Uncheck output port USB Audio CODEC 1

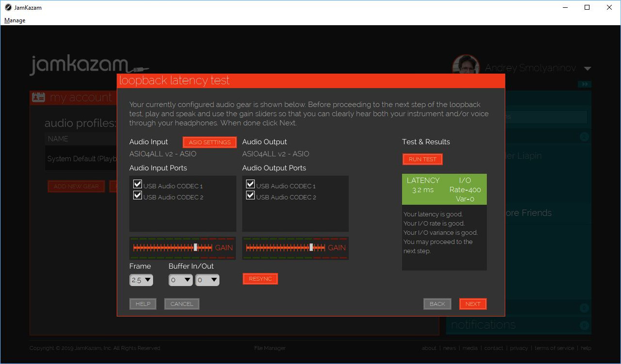(x=250, y=184)
